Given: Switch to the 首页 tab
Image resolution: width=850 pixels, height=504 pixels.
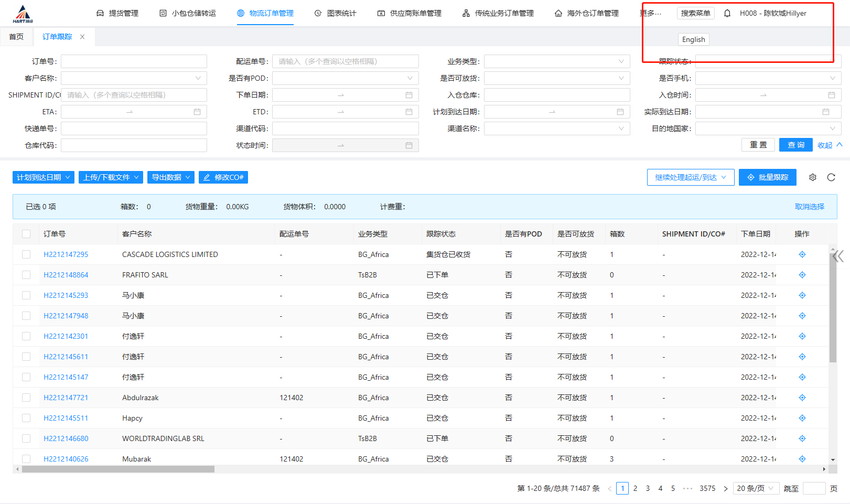Looking at the screenshot, I should point(16,37).
